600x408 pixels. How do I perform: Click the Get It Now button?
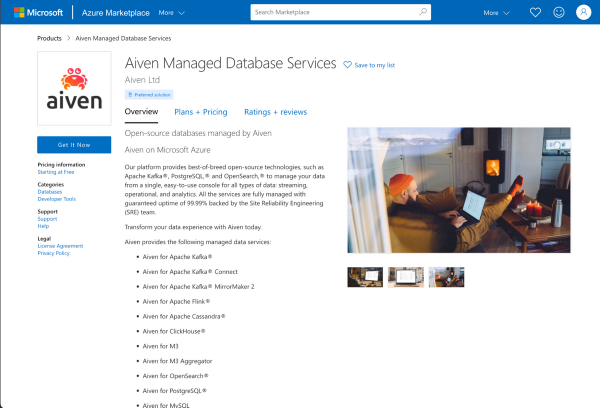(x=74, y=145)
